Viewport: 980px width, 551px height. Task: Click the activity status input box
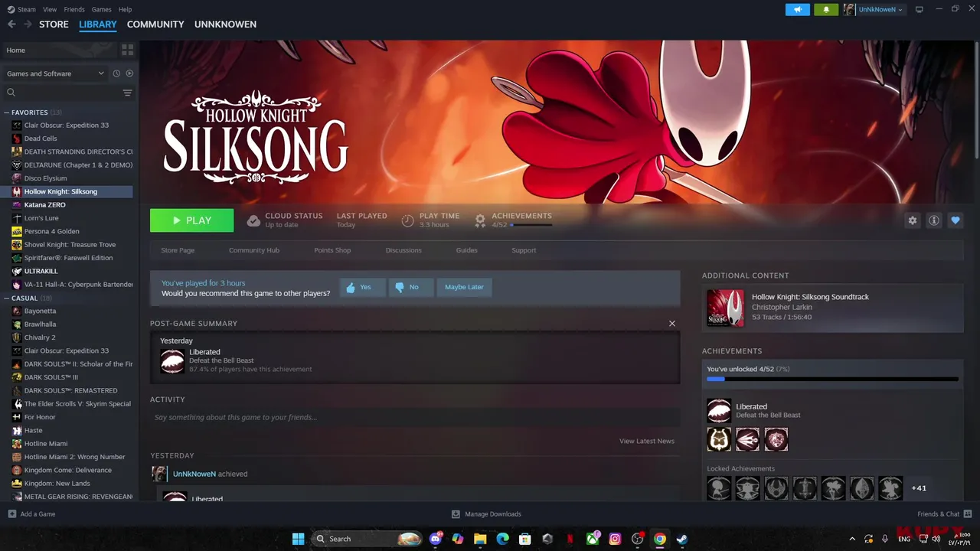point(415,417)
